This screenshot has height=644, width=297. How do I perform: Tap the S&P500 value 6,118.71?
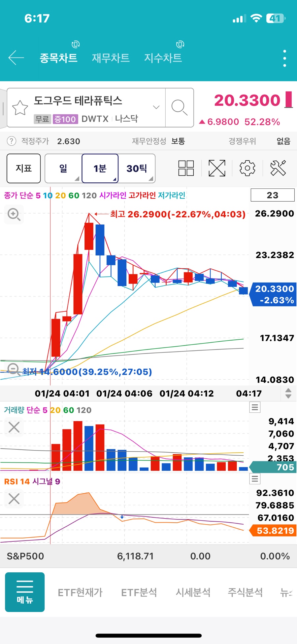pyautogui.click(x=135, y=556)
